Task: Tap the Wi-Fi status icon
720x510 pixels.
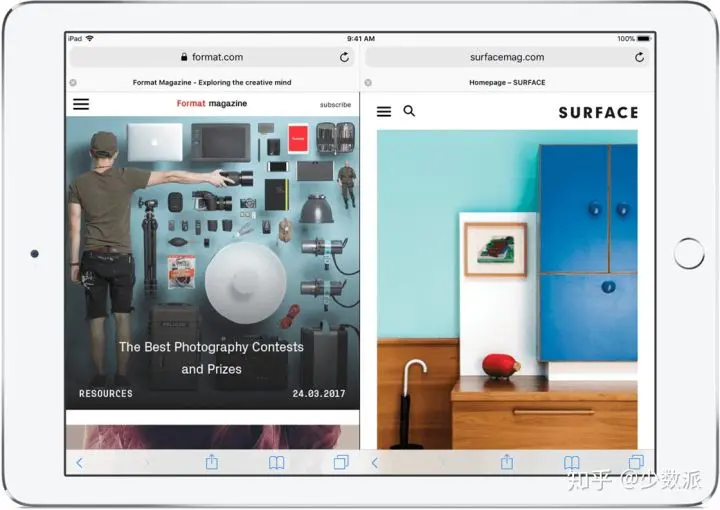Action: point(90,39)
